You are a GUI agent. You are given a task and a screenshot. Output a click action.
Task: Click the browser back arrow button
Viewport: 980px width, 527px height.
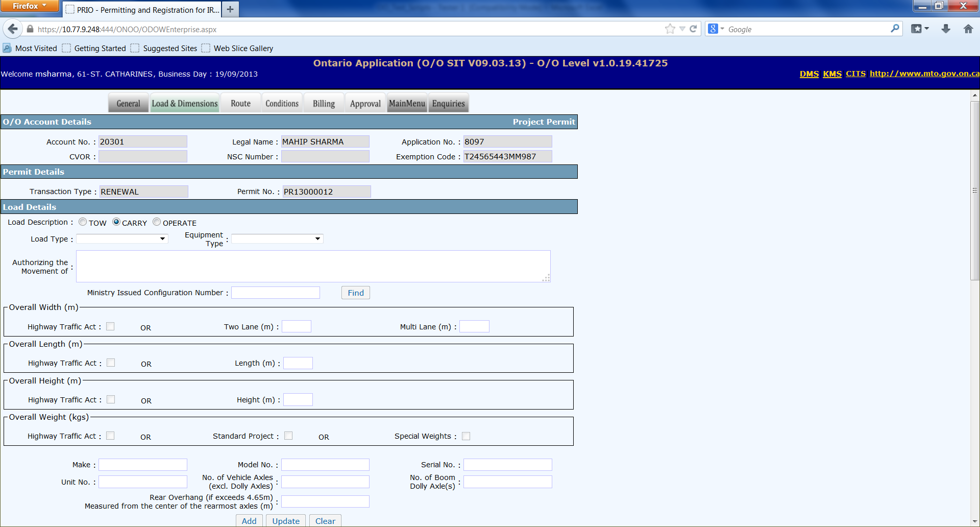pyautogui.click(x=13, y=29)
